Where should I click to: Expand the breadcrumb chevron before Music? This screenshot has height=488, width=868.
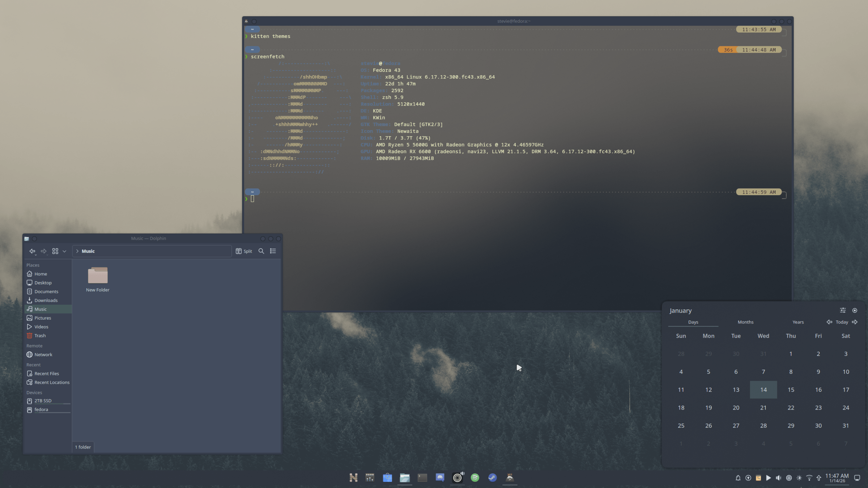tap(78, 251)
